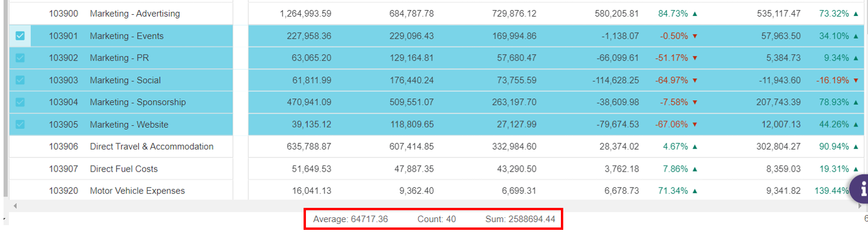Click the Marketing - PR account name

[119, 58]
